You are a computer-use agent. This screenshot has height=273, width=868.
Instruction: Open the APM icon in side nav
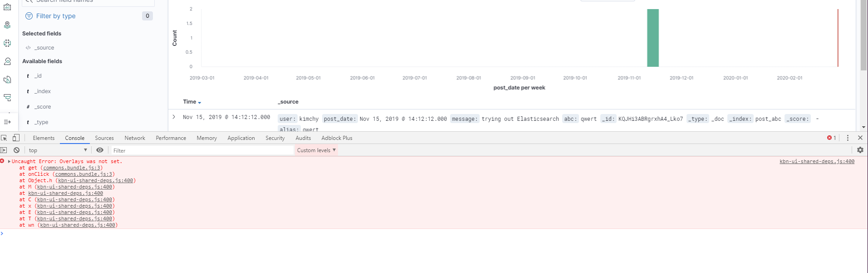[x=7, y=97]
